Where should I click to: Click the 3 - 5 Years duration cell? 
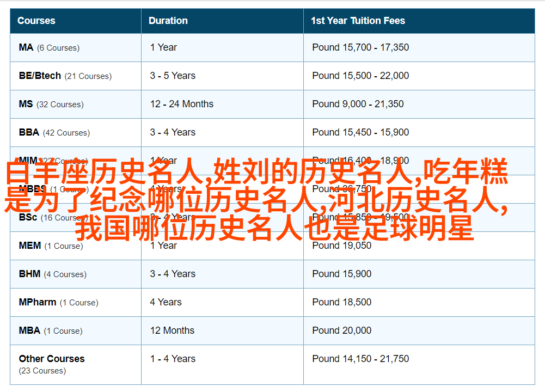click(x=173, y=76)
